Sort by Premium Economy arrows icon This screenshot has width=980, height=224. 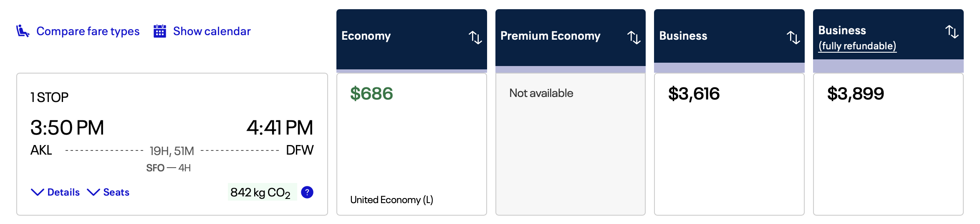pyautogui.click(x=634, y=37)
